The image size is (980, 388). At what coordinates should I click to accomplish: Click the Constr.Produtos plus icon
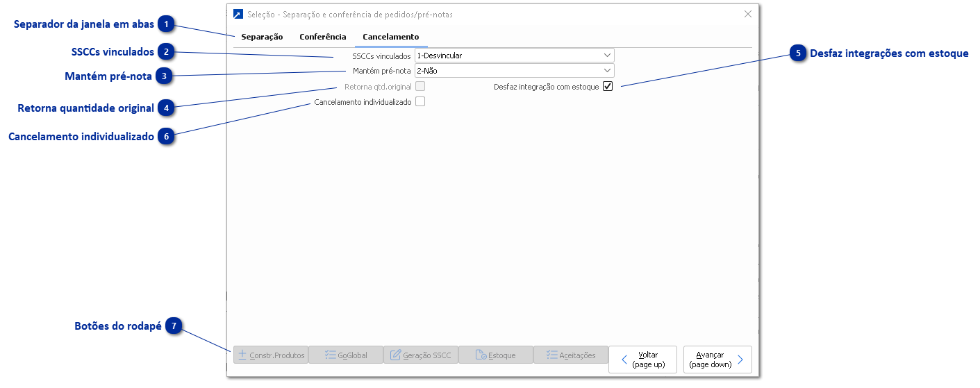[242, 355]
